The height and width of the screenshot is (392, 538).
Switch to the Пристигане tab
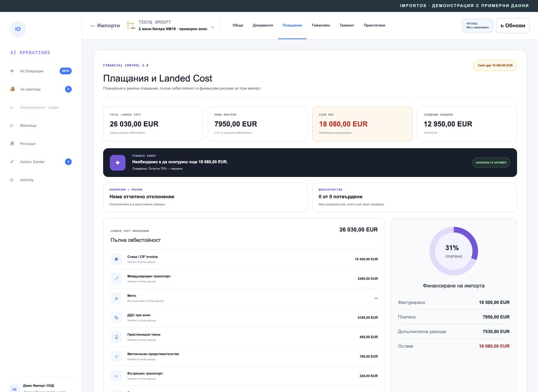point(374,25)
